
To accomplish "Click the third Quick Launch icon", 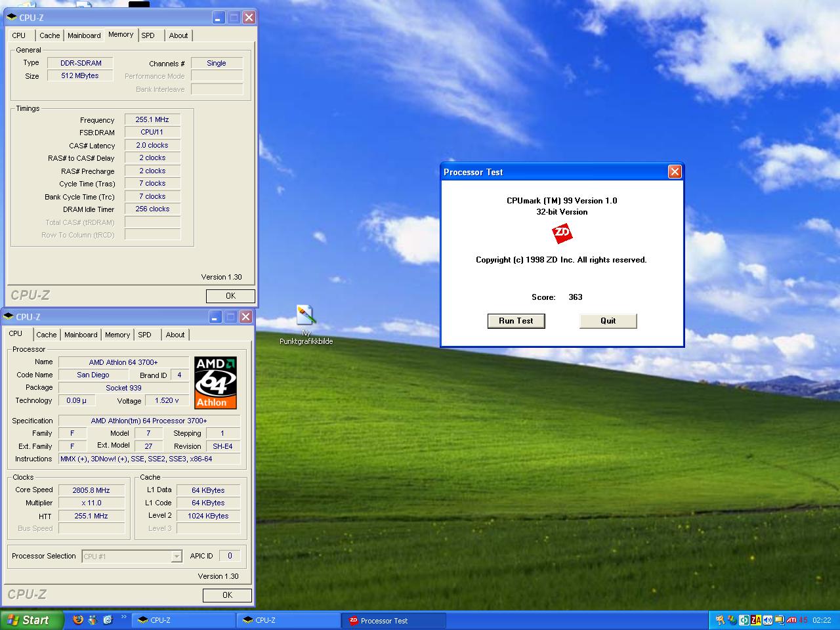I will click(x=108, y=619).
